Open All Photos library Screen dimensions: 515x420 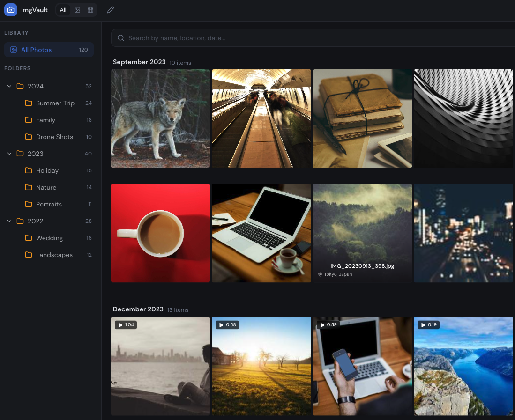49,50
